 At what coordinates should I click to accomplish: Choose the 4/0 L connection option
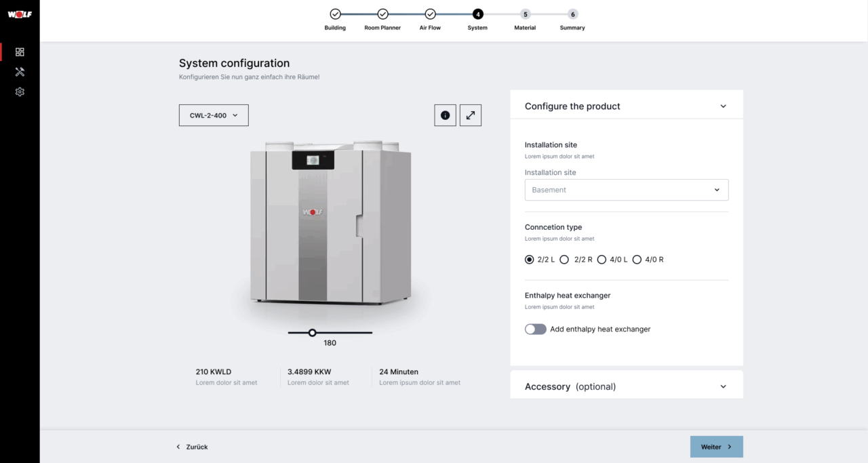click(601, 260)
